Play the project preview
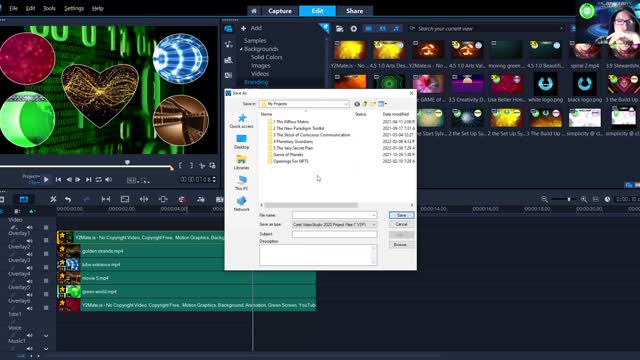 point(46,180)
